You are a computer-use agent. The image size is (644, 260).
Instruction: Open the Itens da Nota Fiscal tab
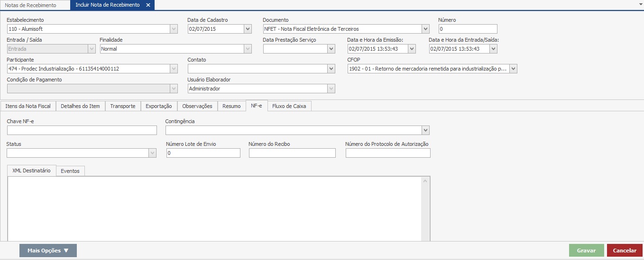(28, 106)
